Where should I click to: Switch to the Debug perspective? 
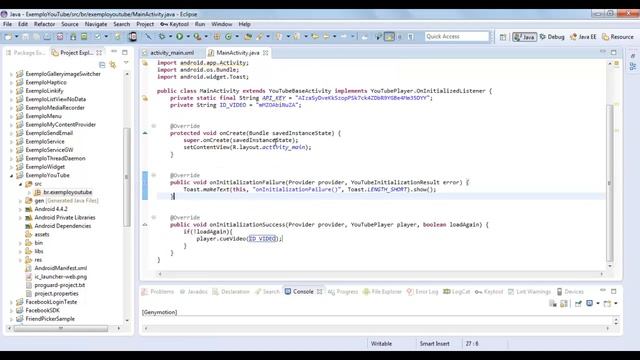(552, 37)
